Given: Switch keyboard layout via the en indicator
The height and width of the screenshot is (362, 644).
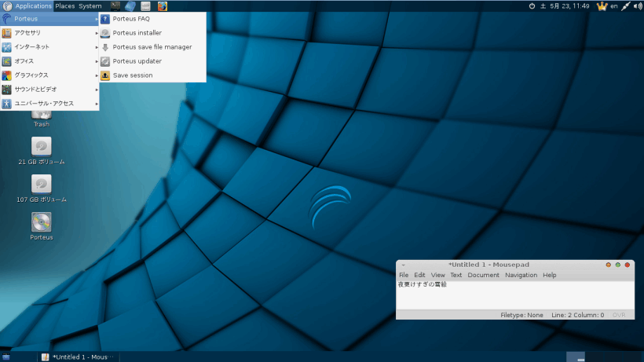Looking at the screenshot, I should coord(614,5).
